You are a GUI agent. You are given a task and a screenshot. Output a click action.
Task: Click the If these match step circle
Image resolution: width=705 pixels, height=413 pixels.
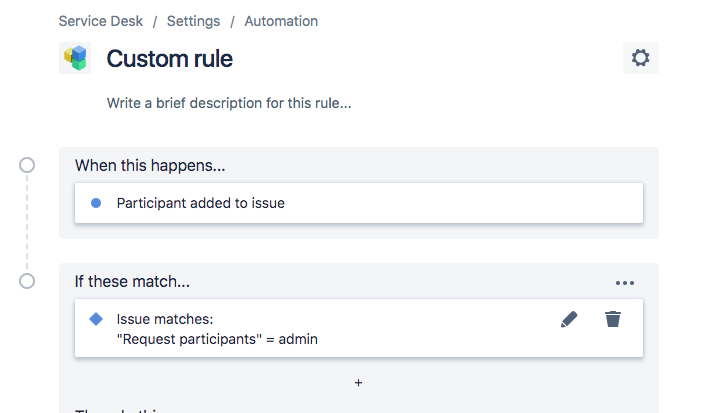(x=27, y=281)
